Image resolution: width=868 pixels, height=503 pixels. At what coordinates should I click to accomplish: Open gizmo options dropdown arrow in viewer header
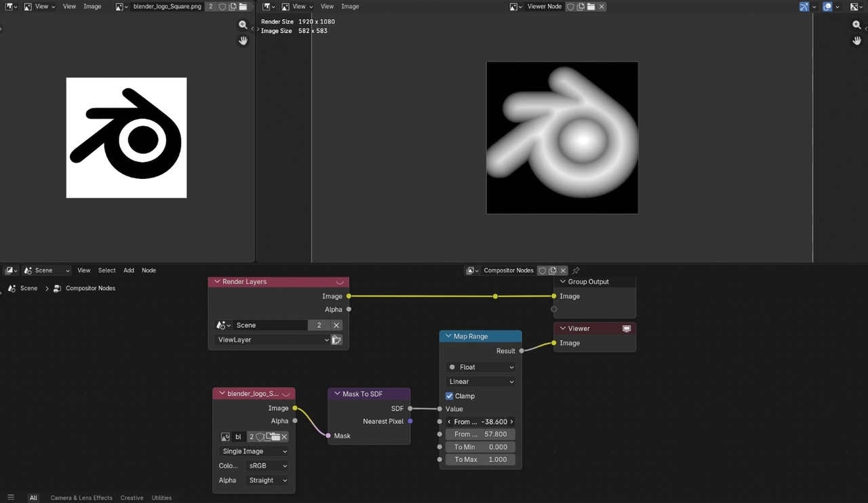pos(814,7)
